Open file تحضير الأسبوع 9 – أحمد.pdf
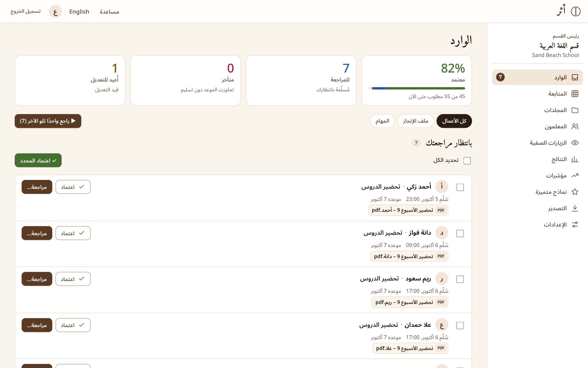 coord(408,210)
